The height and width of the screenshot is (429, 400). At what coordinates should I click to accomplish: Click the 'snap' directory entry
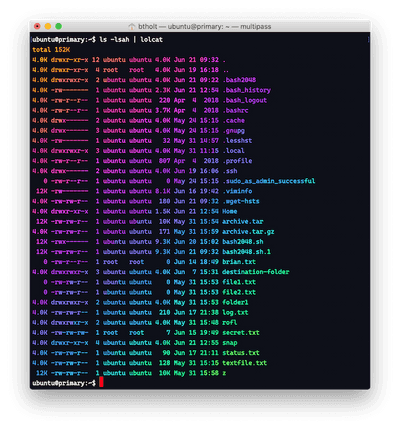pyautogui.click(x=230, y=343)
